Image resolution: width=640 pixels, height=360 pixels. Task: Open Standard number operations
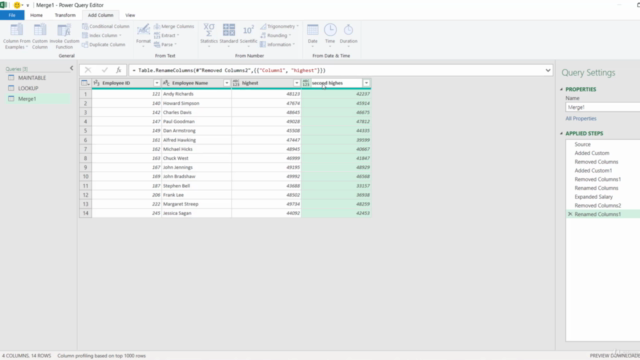coord(229,36)
